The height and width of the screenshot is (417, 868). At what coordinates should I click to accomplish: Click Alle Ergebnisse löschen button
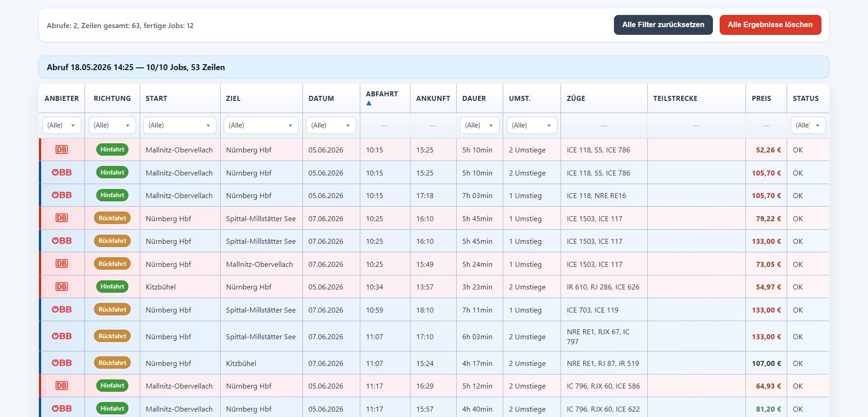tap(770, 25)
